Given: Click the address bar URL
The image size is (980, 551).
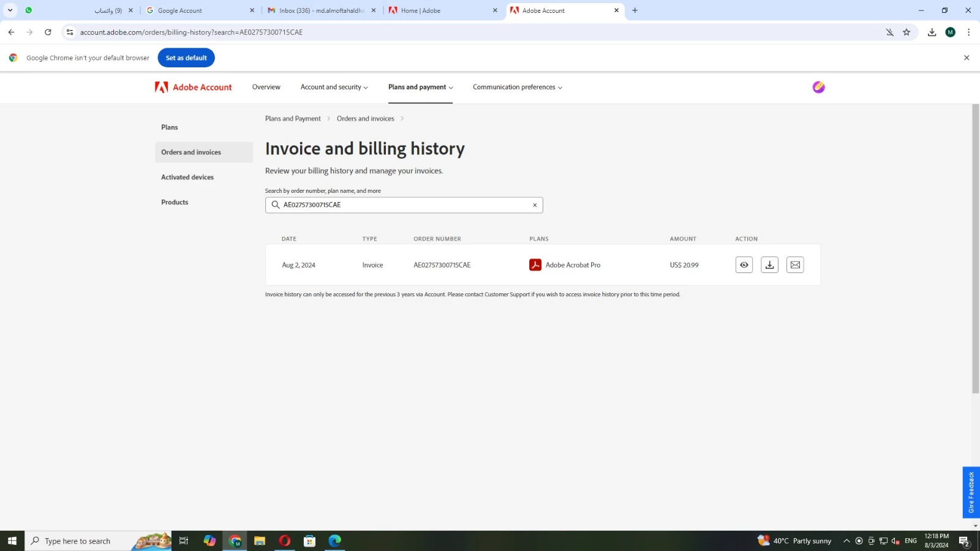Looking at the screenshot, I should coord(191,32).
